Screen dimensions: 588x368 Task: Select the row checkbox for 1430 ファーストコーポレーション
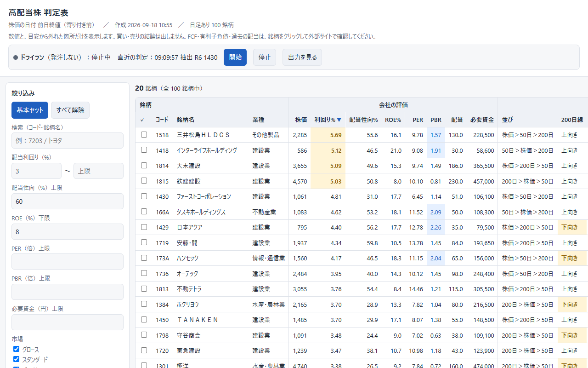(x=144, y=196)
